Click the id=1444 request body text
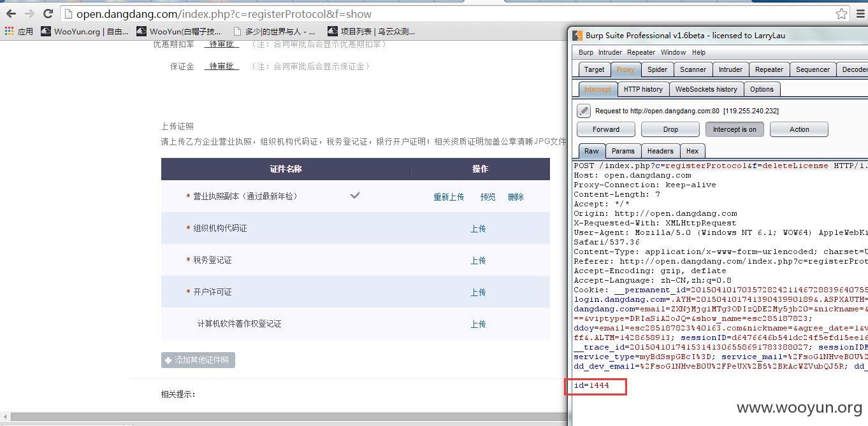 pyautogui.click(x=591, y=385)
